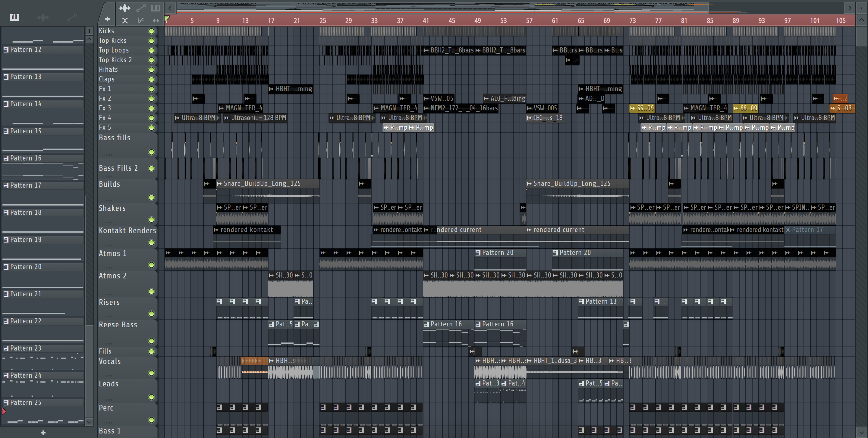Mute the Vocals track
Screen dimensions: 868x438
point(152,373)
